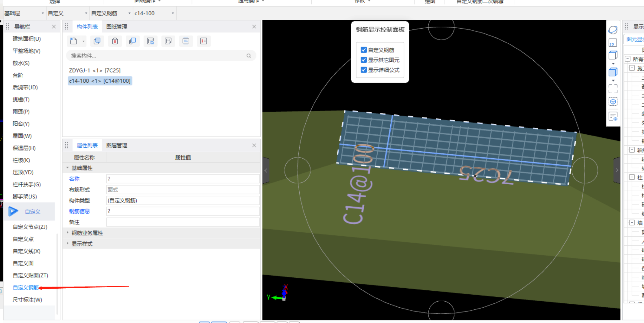Click the 搜索构件 search field
Screen dimensions: 644x323
161,56
